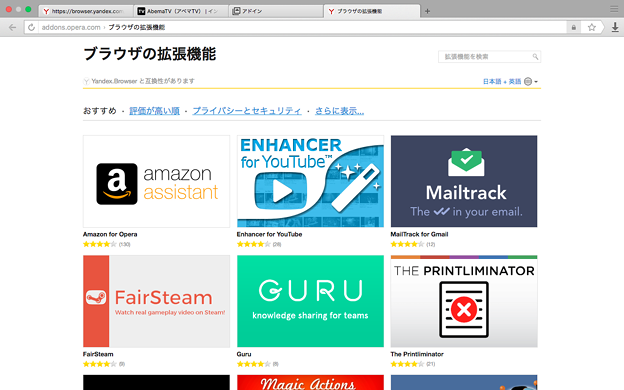
Task: Focus the extension search field
Action: point(489,57)
